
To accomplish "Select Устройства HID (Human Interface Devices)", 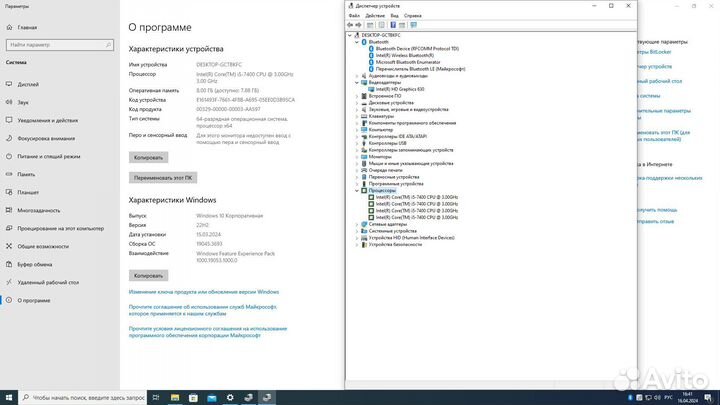I will point(411,238).
